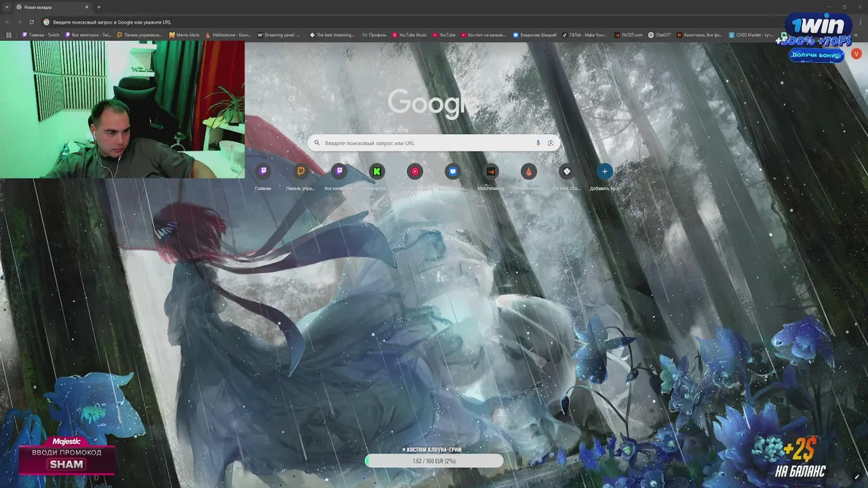Open the YouTube Music bookmark
The width and height of the screenshot is (868, 488).
coord(410,35)
